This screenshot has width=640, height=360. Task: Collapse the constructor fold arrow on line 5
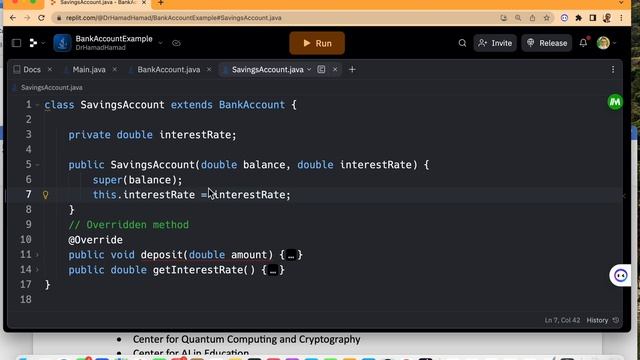pyautogui.click(x=38, y=165)
